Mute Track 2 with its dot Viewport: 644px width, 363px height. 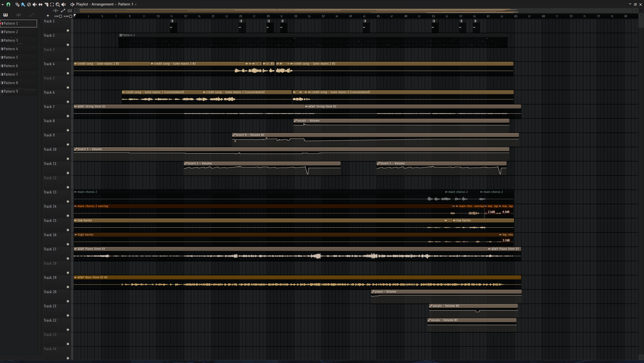point(68,45)
